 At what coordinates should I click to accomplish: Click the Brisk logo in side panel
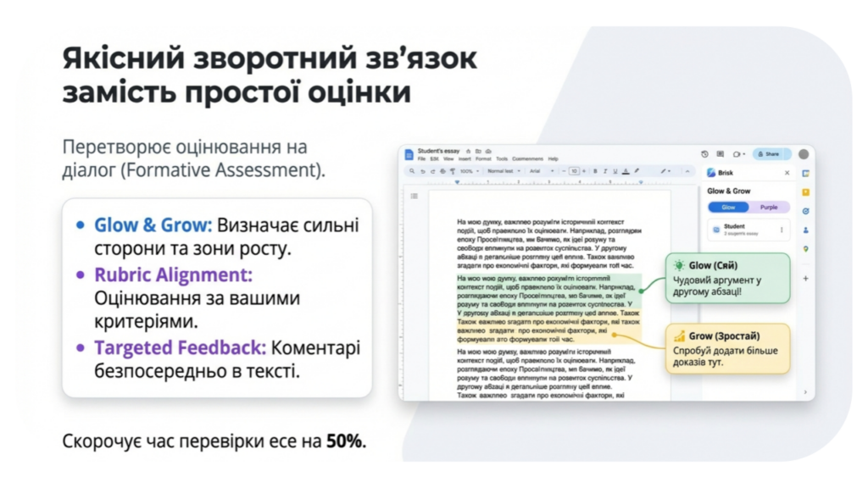click(711, 173)
